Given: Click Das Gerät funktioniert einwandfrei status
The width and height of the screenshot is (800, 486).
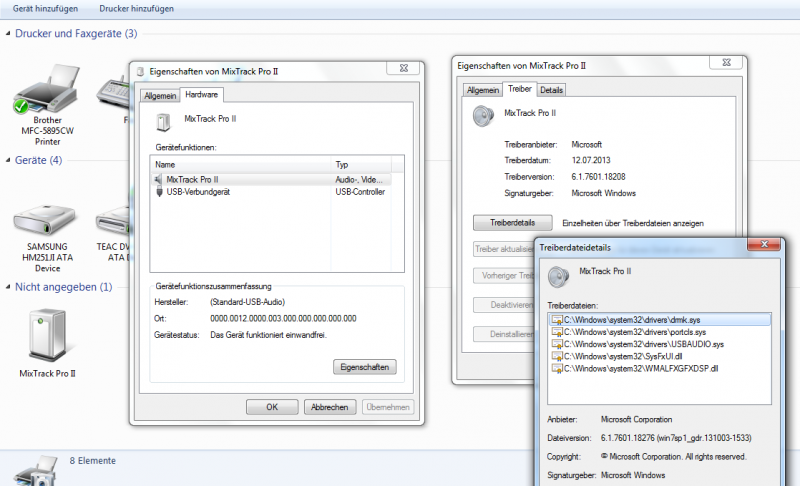Looking at the screenshot, I should tap(268, 335).
